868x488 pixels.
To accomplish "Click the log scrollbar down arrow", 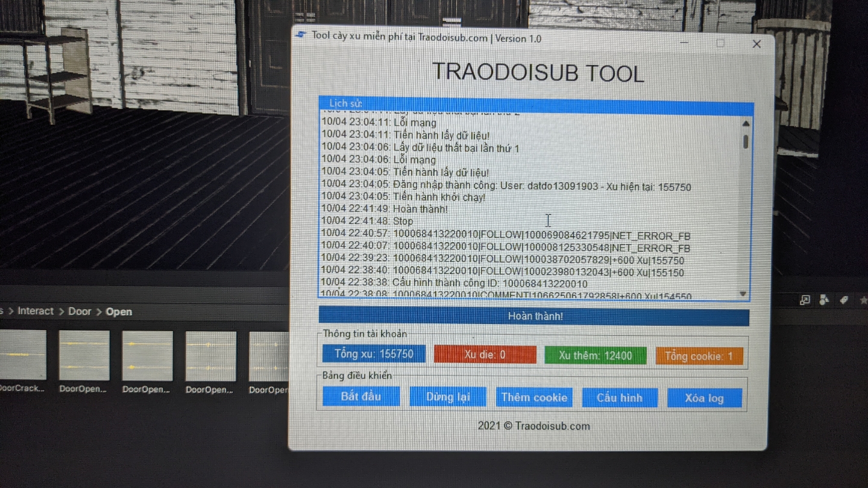I will click(x=743, y=294).
